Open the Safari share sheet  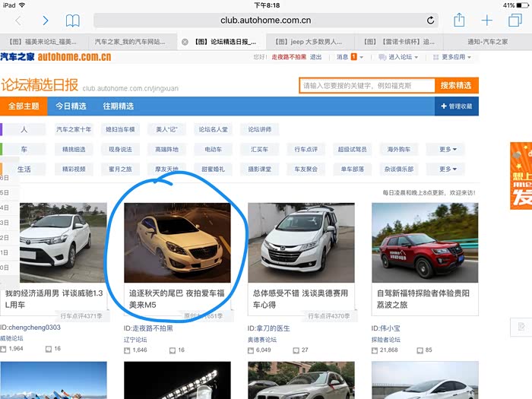tap(459, 20)
